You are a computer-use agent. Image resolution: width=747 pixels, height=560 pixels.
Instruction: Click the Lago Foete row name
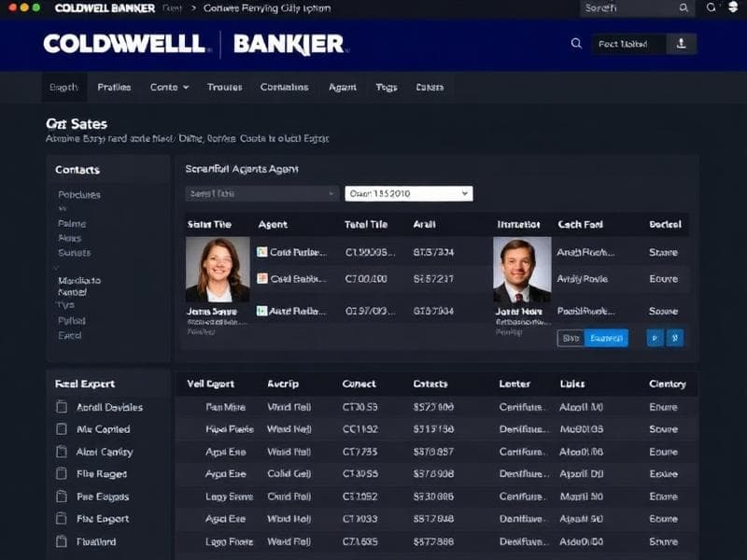pyautogui.click(x=229, y=541)
